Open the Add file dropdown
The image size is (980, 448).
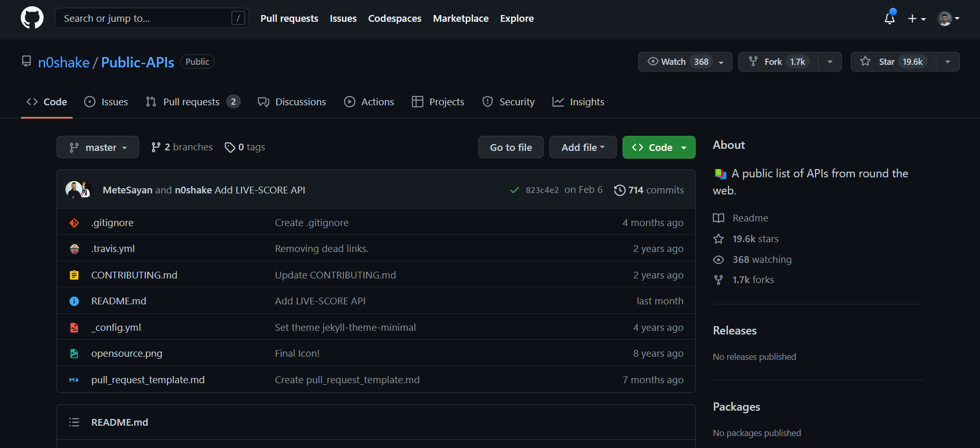click(583, 147)
